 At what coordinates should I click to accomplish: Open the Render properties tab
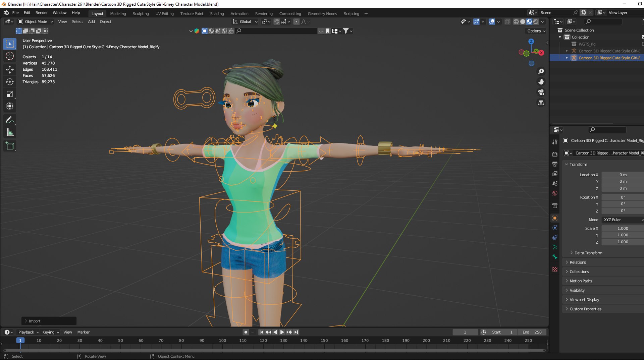click(x=555, y=154)
